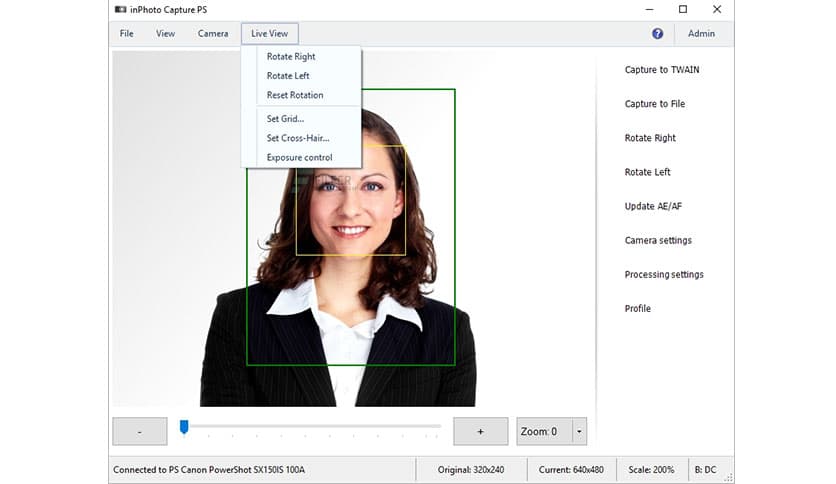Click Update AE/AF in side panel
Viewport: 836px width, 484px height.
(653, 206)
